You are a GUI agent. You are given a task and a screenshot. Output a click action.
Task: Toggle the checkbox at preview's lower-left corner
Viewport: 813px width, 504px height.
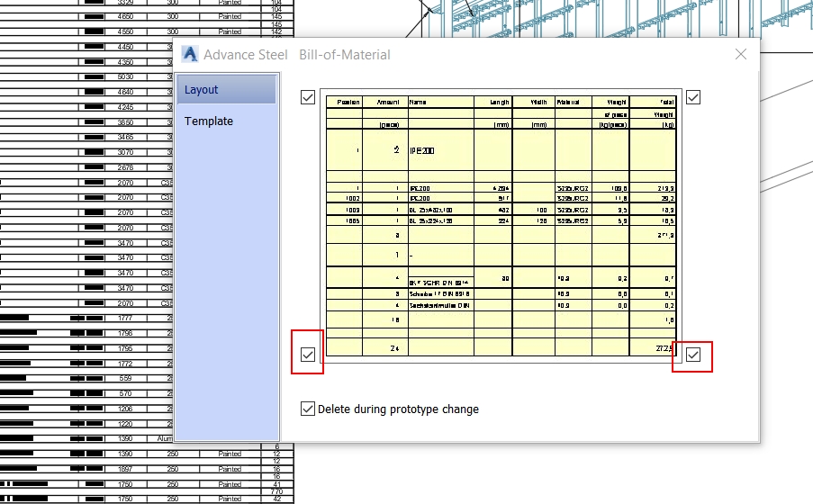(x=308, y=354)
